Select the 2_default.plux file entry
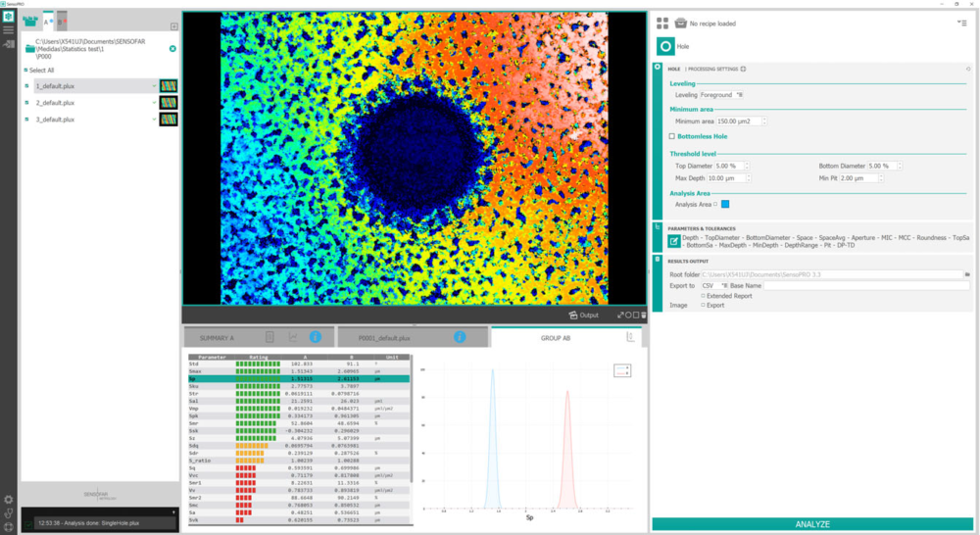Image resolution: width=980 pixels, height=535 pixels. click(x=55, y=103)
